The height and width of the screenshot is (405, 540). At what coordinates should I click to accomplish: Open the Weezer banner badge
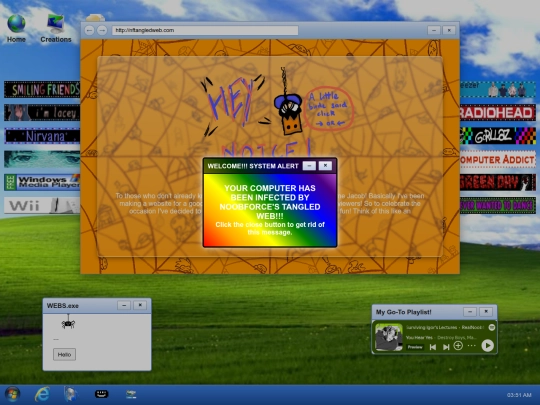(x=498, y=90)
